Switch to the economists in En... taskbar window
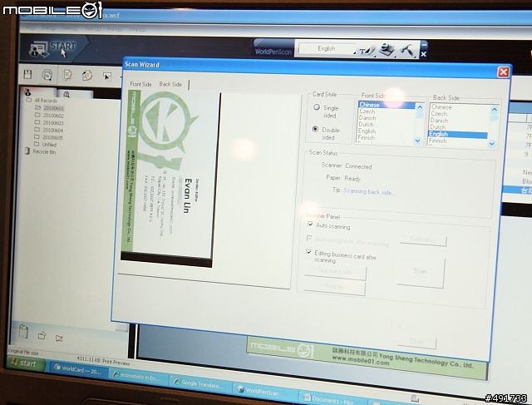532x405 pixels. (x=138, y=376)
